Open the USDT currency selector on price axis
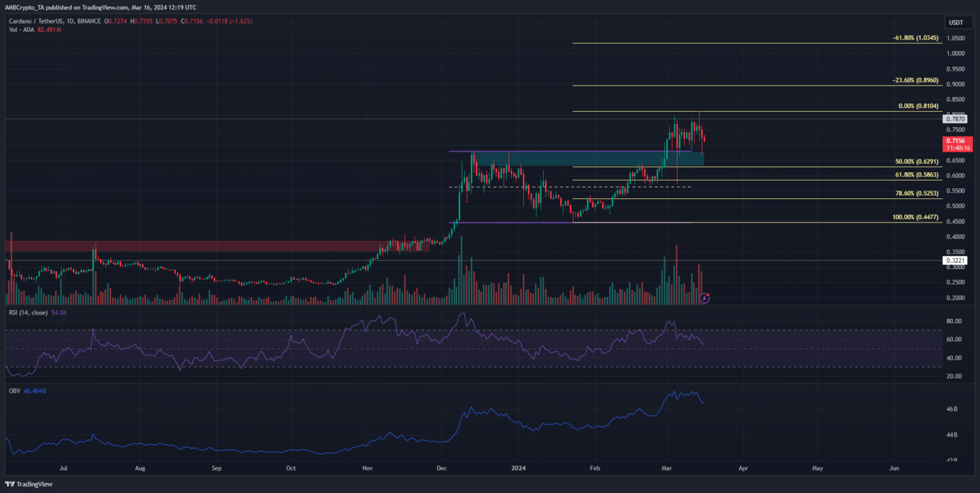980x493 pixels. 956,22
